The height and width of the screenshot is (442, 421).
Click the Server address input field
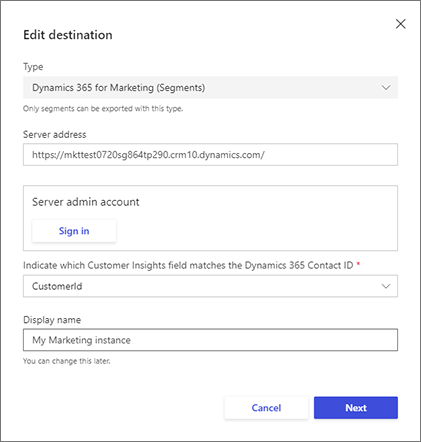(210, 155)
